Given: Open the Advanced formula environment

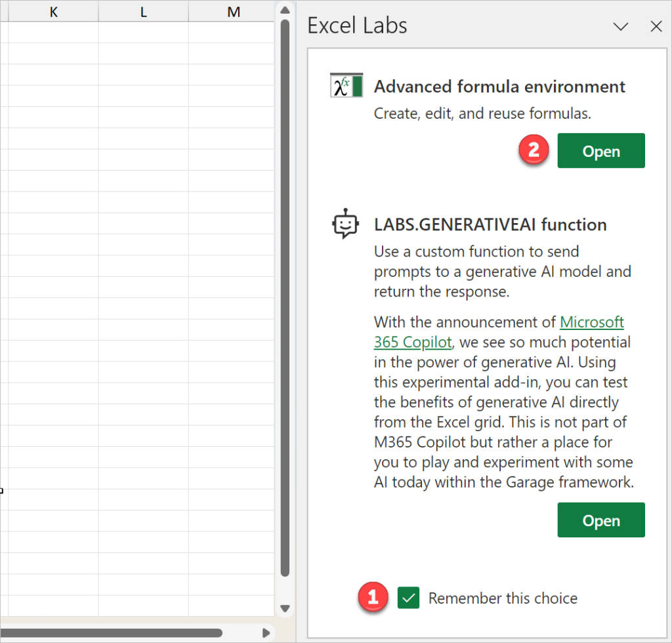Looking at the screenshot, I should tap(600, 151).
